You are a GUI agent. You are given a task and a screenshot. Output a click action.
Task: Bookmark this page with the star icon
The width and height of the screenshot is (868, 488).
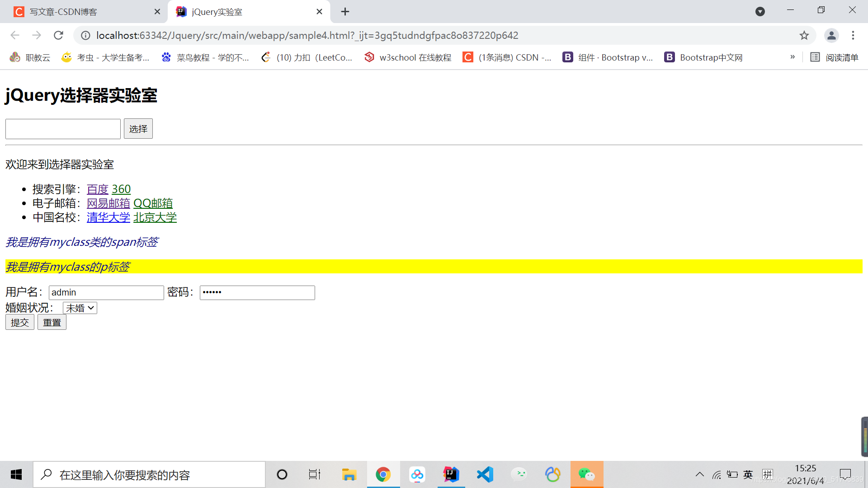pos(804,35)
